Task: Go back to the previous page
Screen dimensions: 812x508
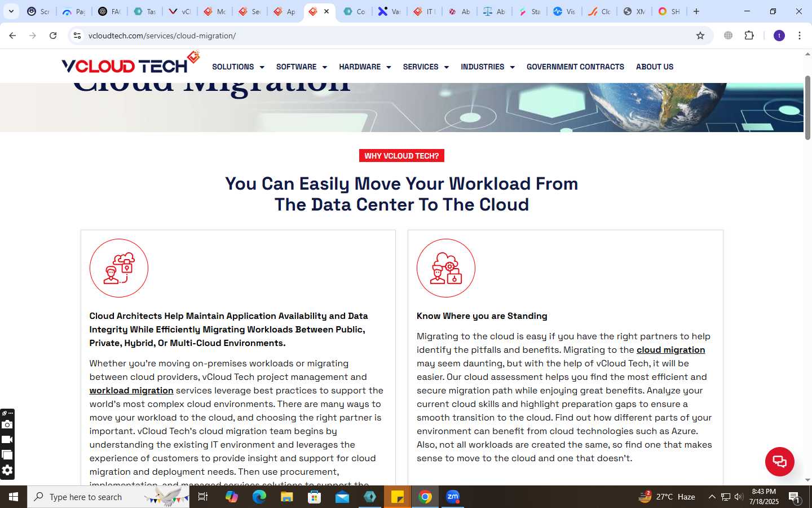Action: pyautogui.click(x=12, y=36)
